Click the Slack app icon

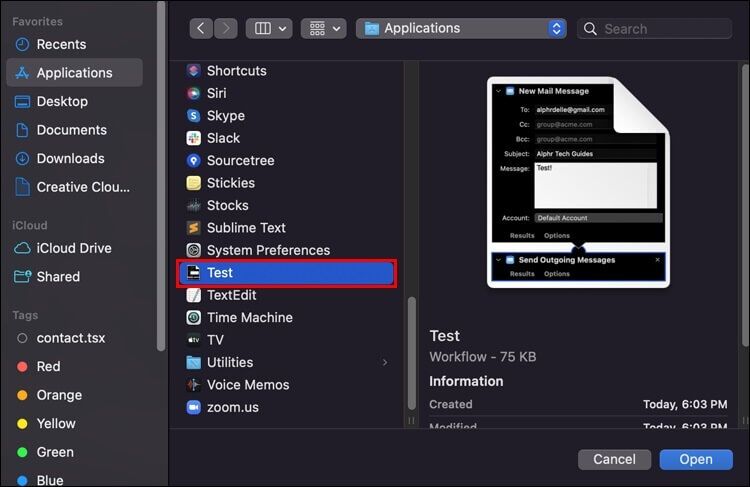tap(193, 138)
